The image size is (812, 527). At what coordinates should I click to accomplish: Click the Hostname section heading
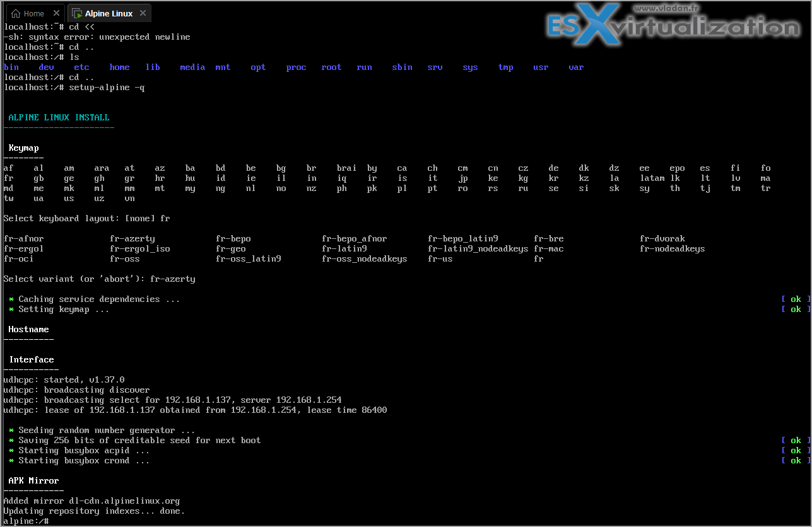28,330
